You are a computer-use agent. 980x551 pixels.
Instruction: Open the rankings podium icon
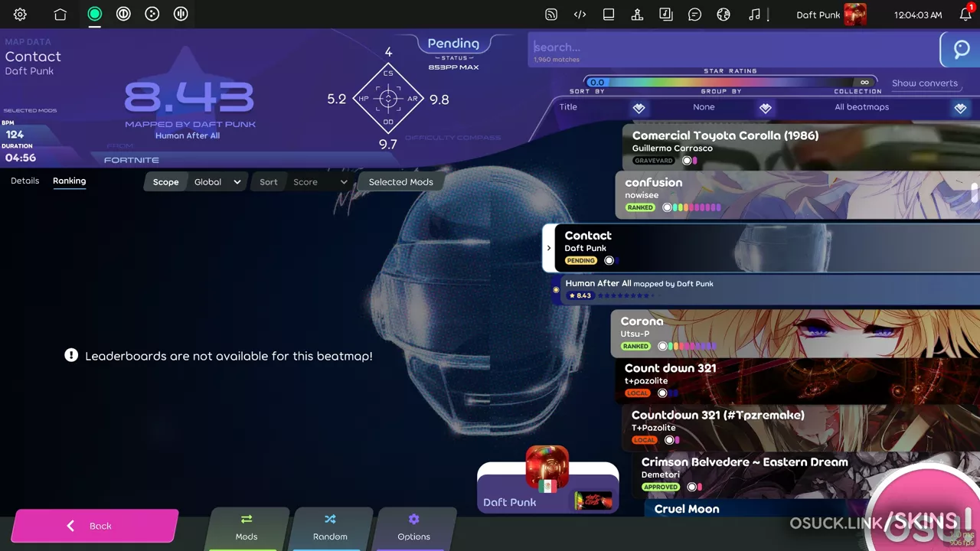click(x=637, y=15)
